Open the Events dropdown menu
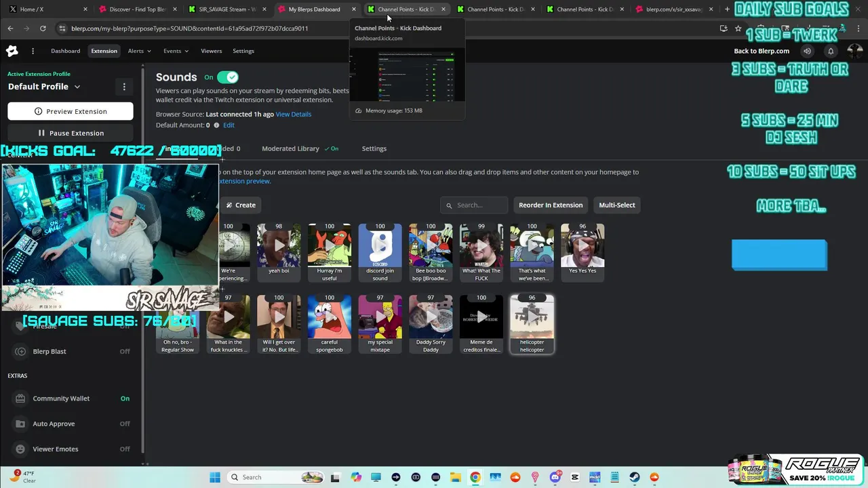868x488 pixels. coord(176,51)
